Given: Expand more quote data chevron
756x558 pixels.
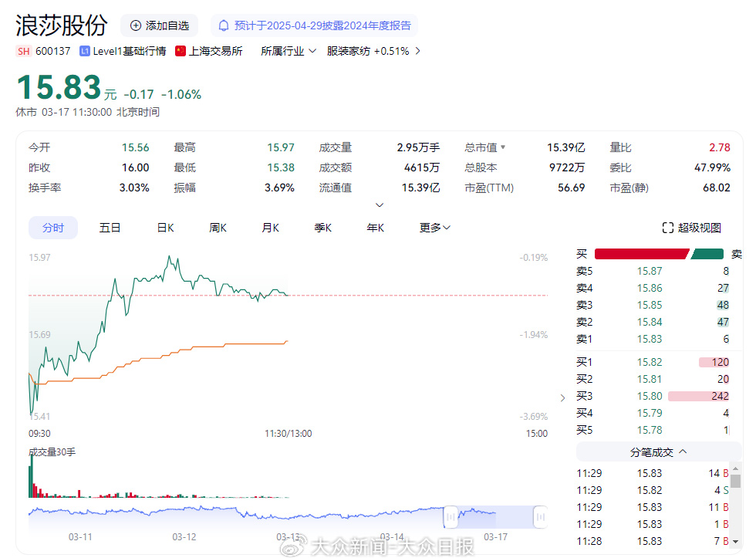Looking at the screenshot, I should (380, 205).
